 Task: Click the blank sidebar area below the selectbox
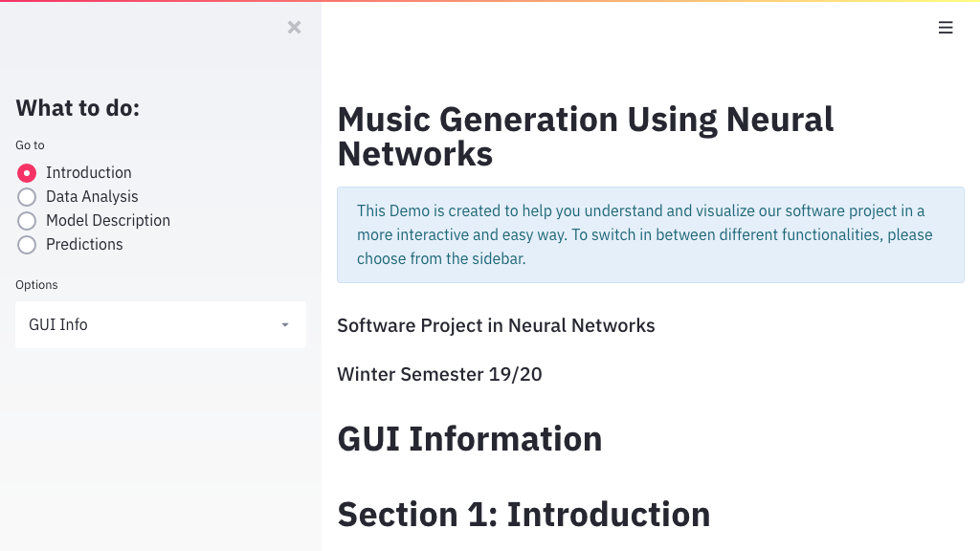pyautogui.click(x=161, y=440)
